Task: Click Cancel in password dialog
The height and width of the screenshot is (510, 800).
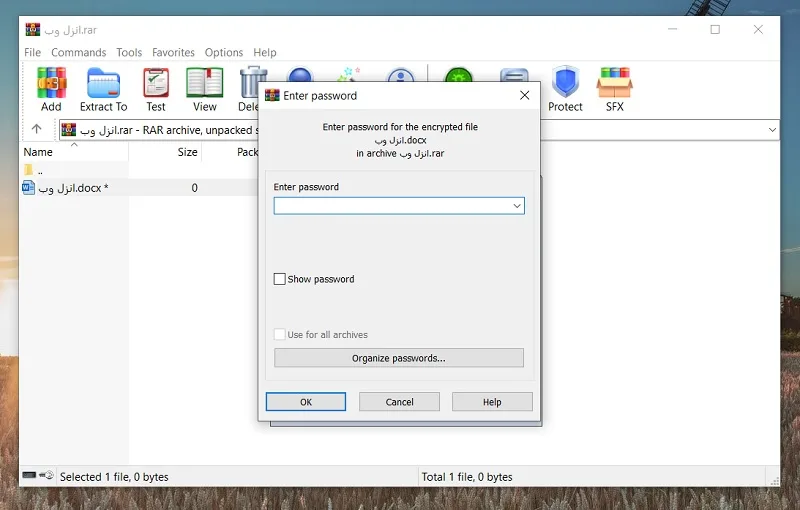Action: coord(399,402)
